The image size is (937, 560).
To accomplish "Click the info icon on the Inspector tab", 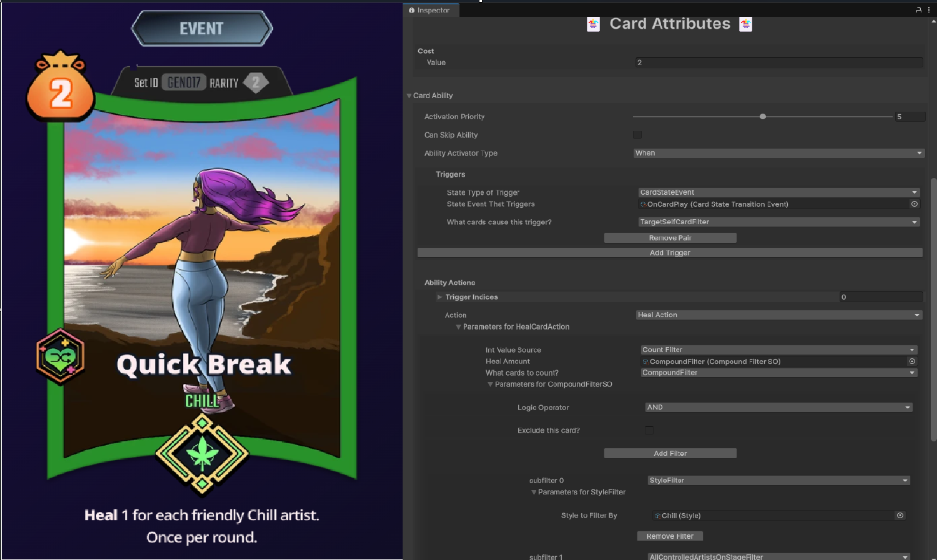I will 410,10.
